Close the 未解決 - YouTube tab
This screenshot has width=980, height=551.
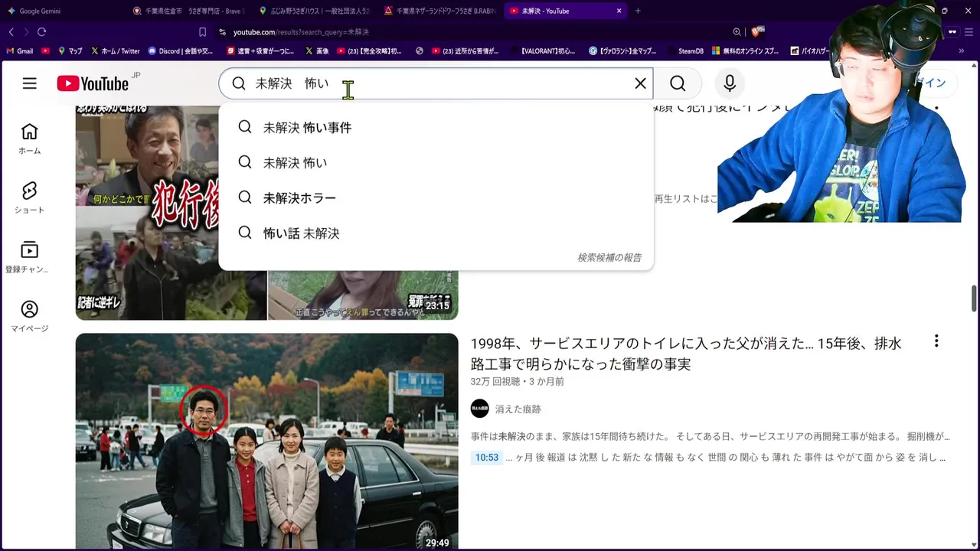click(x=619, y=11)
